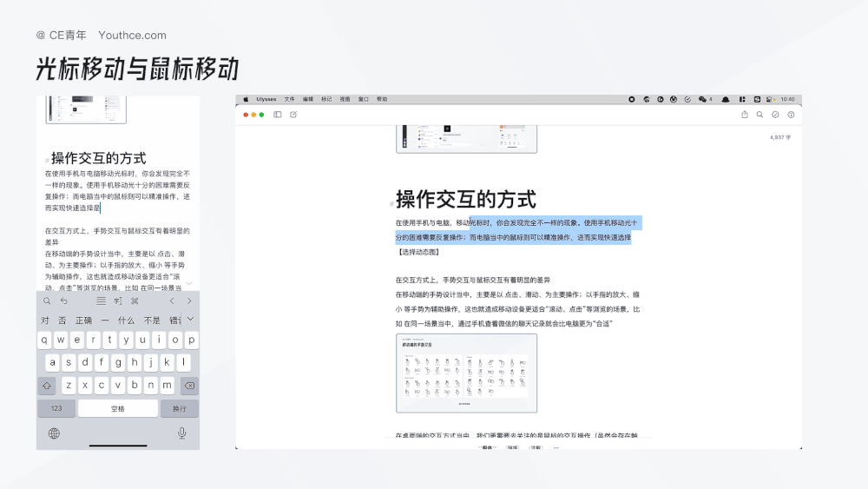Expand the candidate word list chevron
Screen dimensions: 868x489
(x=190, y=320)
